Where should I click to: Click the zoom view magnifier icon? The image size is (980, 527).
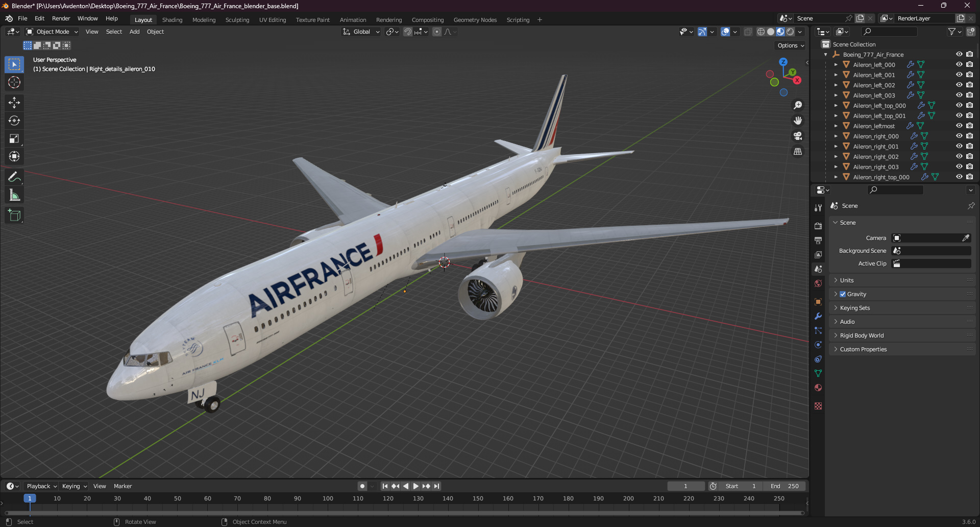(x=798, y=105)
